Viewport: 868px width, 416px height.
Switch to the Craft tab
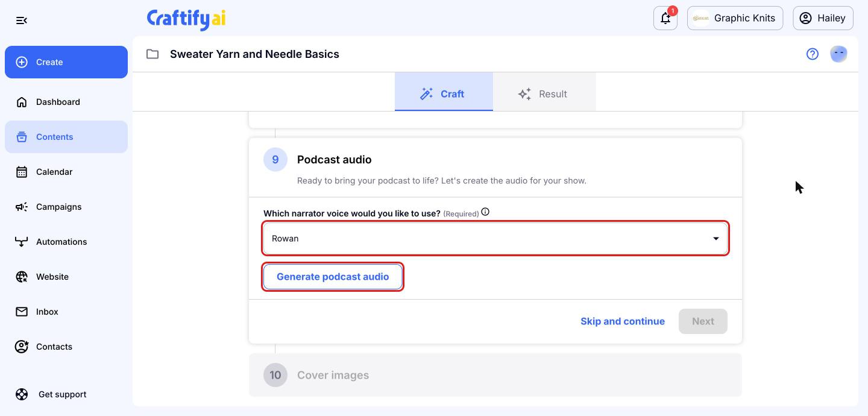point(444,93)
